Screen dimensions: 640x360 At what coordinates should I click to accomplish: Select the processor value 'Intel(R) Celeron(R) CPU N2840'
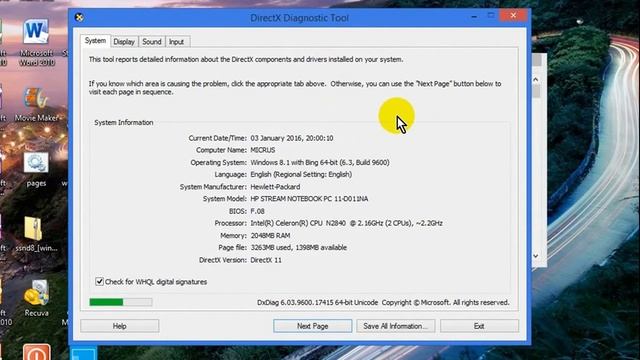click(298, 223)
